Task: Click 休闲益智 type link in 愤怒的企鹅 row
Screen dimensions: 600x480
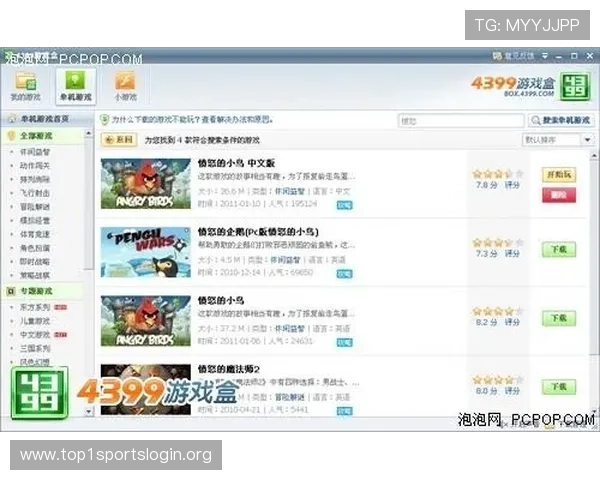Action: [285, 260]
